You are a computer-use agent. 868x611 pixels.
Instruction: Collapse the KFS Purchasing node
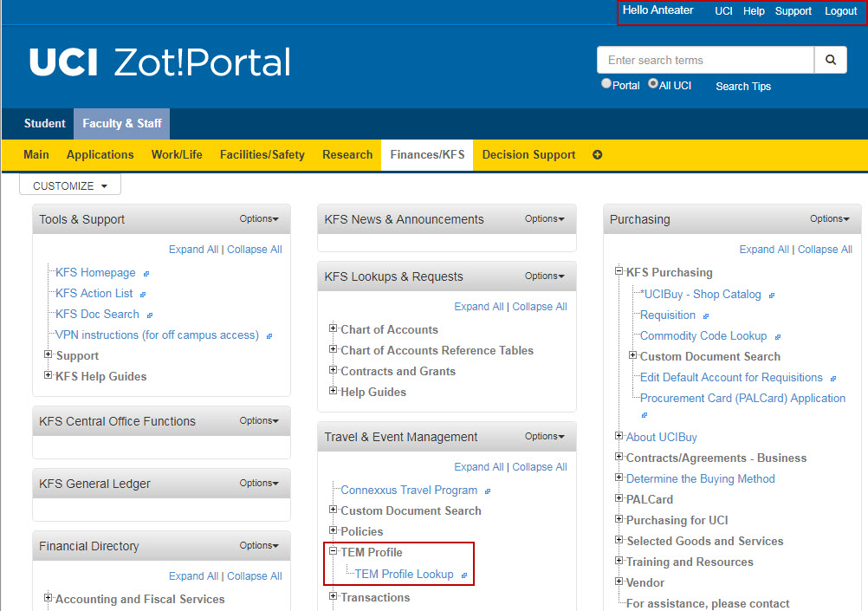(x=619, y=271)
